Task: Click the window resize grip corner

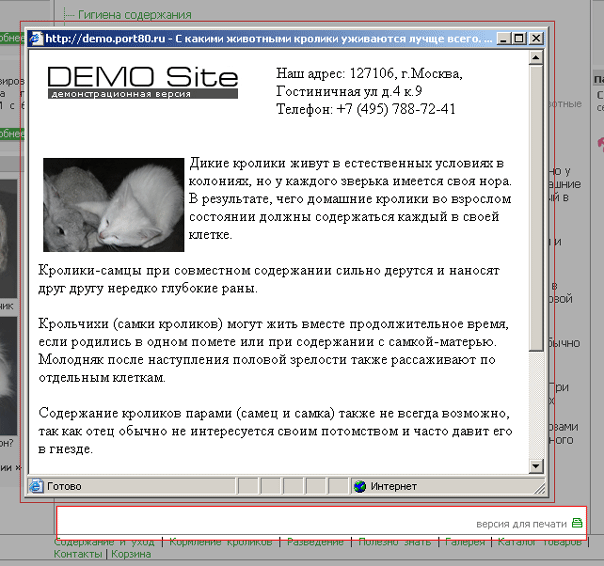Action: click(538, 488)
